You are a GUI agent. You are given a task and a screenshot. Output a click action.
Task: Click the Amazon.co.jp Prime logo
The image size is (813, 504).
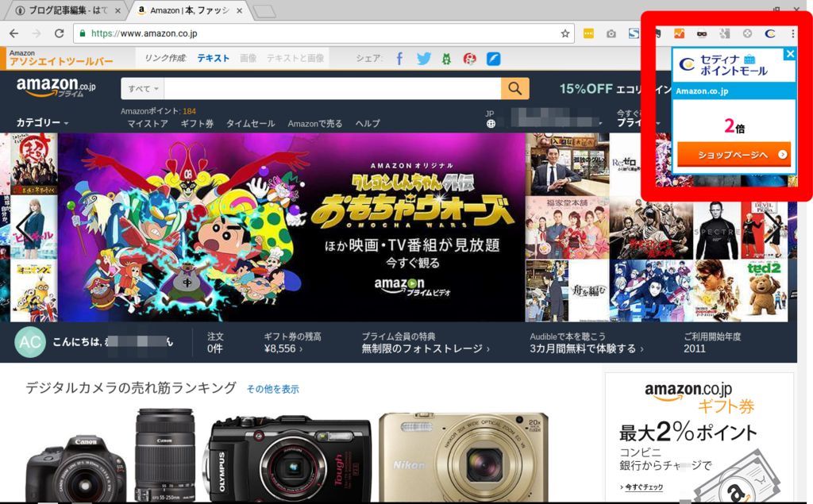point(56,87)
